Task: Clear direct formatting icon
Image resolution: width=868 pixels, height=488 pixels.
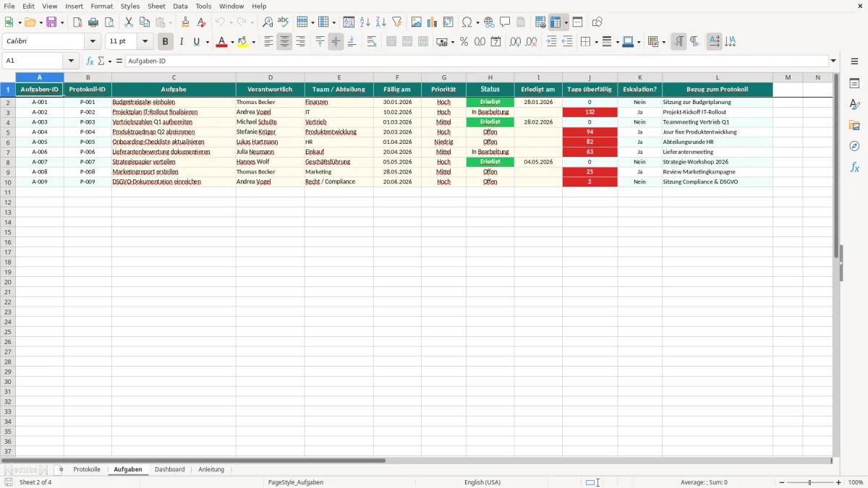Action: tap(202, 22)
